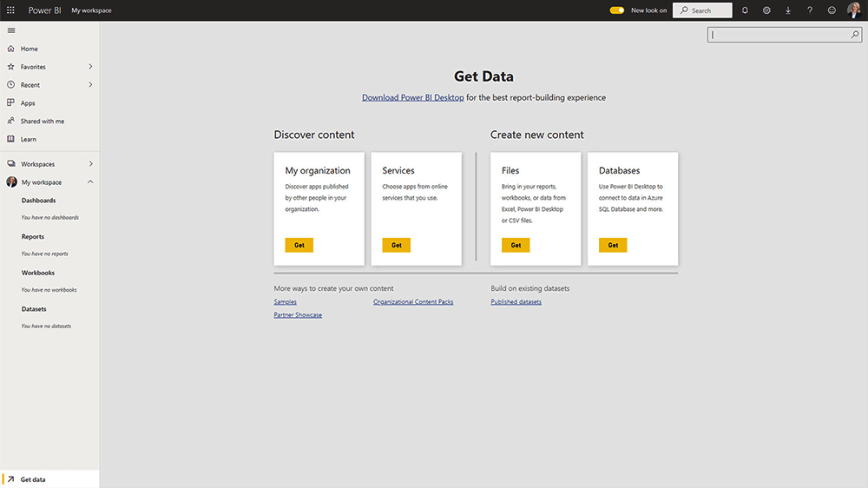Collapse the navigation pane hamburger icon
This screenshot has width=868, height=488.
click(11, 30)
